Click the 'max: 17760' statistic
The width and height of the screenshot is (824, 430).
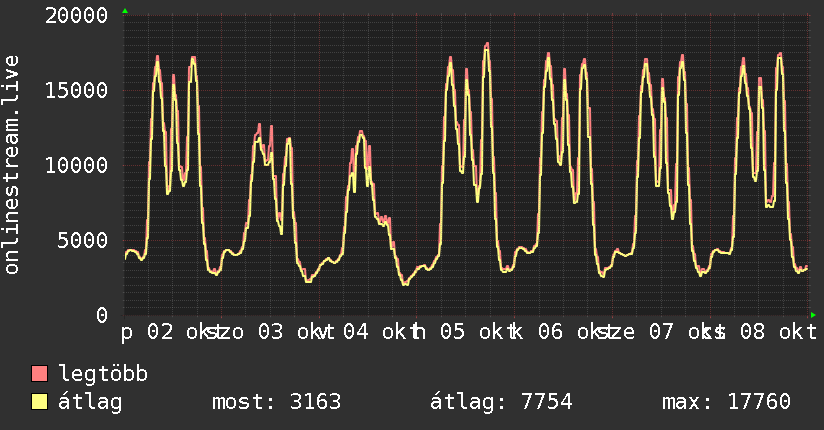726,402
